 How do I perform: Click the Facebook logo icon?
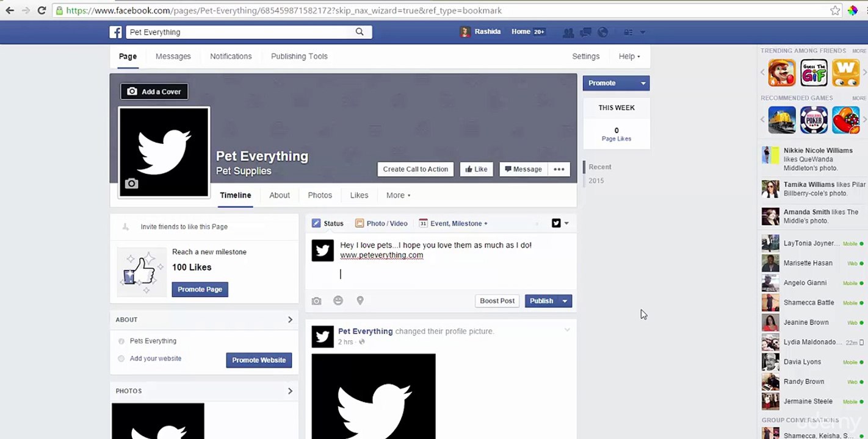115,32
